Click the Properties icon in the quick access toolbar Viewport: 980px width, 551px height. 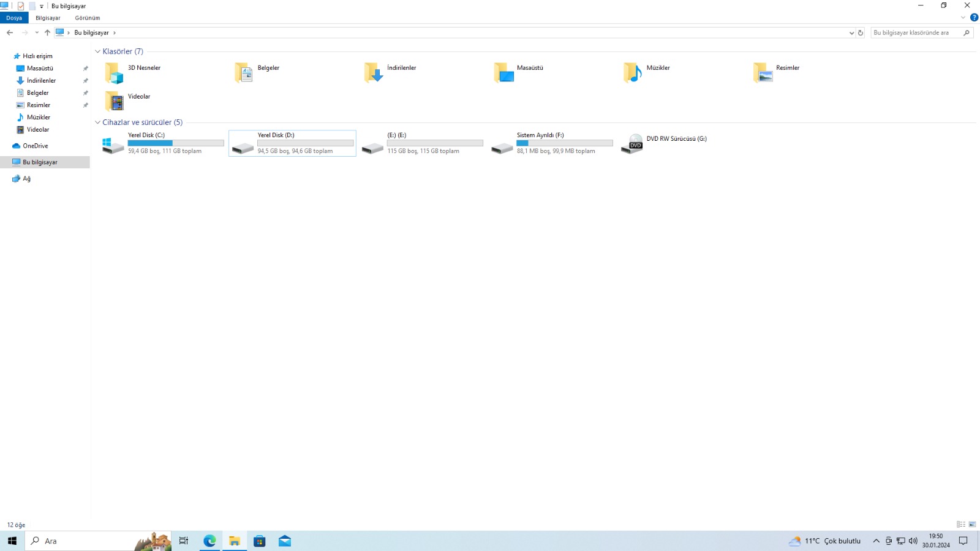pos(21,6)
